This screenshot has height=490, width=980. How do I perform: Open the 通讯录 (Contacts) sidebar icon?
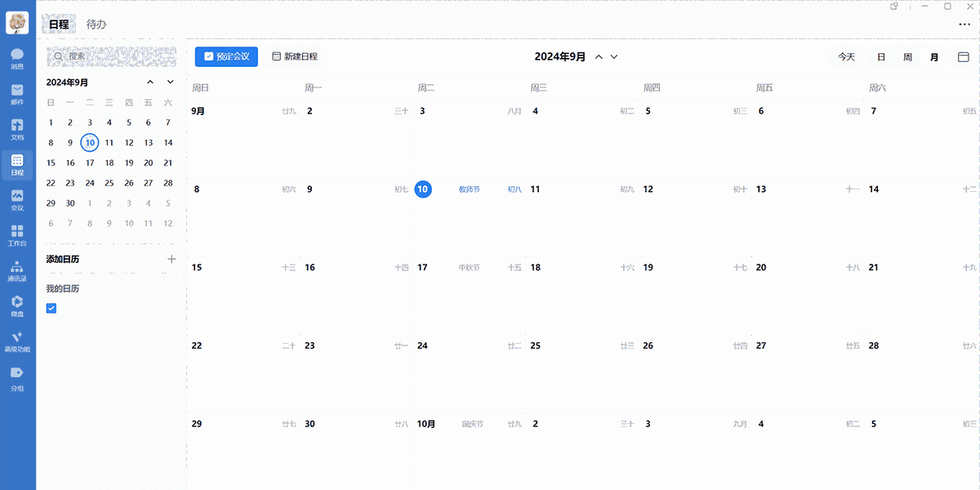tap(17, 269)
